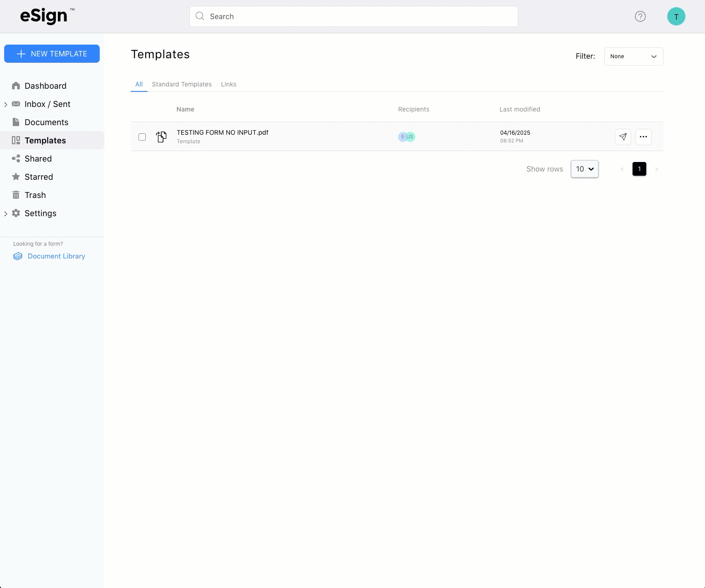Click the Shared nodes icon
The height and width of the screenshot is (588, 705).
(16, 158)
